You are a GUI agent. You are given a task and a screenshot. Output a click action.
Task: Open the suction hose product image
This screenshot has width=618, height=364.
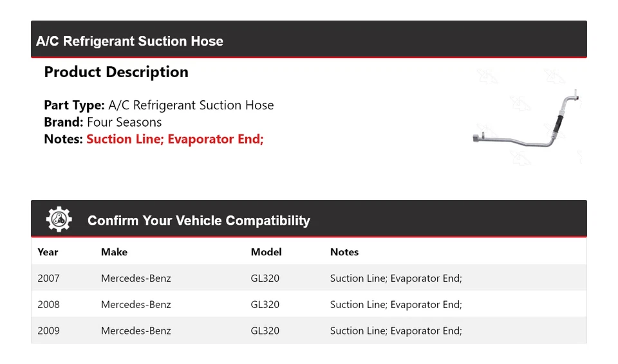[x=526, y=123]
